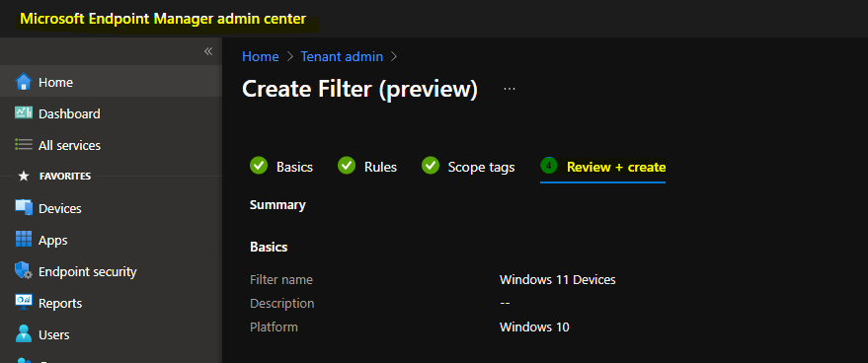Switch to the Basics tab
The height and width of the screenshot is (363, 868).
281,167
